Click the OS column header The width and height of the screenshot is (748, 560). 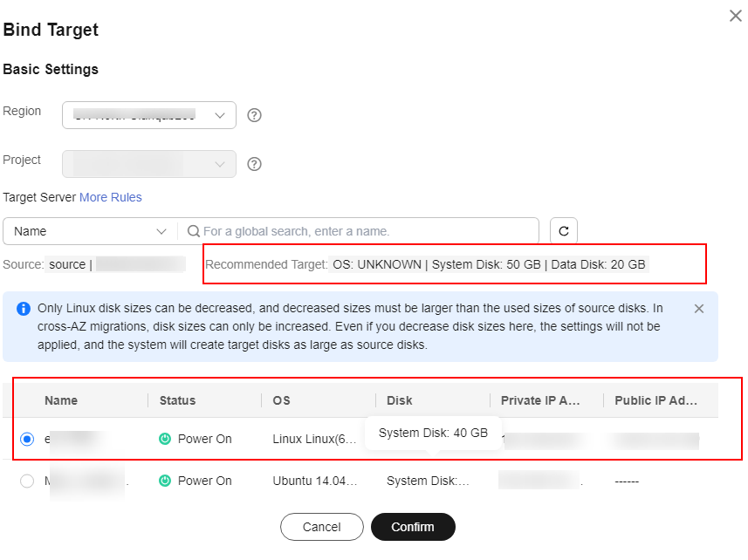coord(281,401)
